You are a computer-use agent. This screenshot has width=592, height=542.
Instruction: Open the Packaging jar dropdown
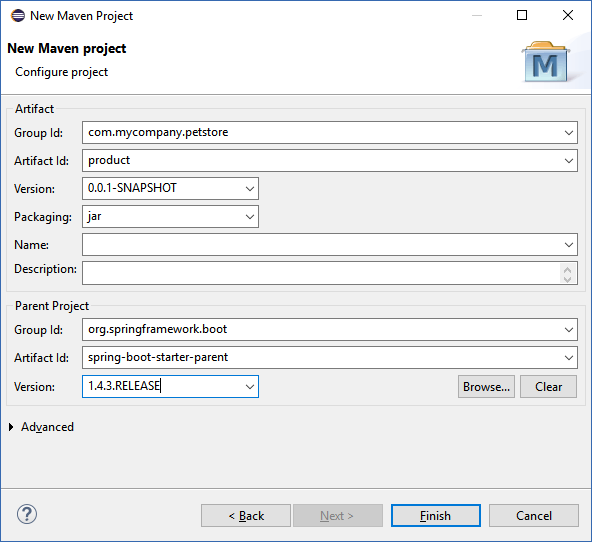pos(250,217)
